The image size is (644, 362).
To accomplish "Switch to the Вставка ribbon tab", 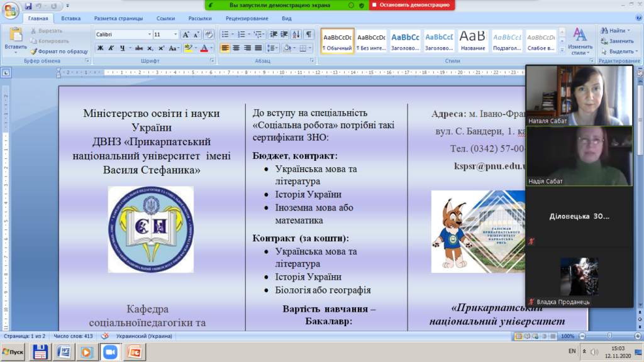I will [70, 18].
